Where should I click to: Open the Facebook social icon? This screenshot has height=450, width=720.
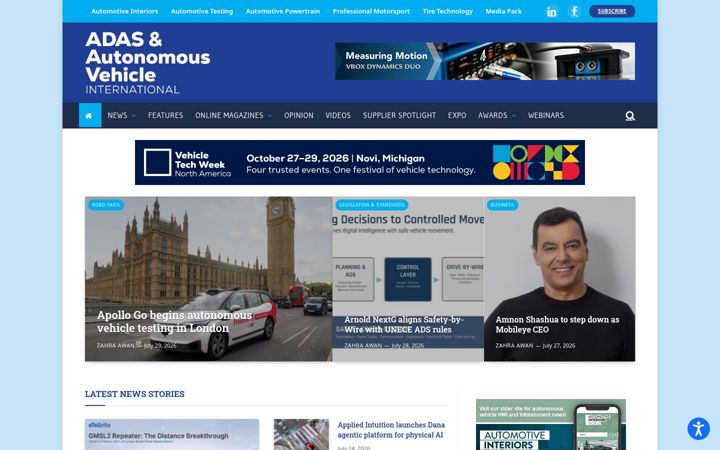coord(574,11)
